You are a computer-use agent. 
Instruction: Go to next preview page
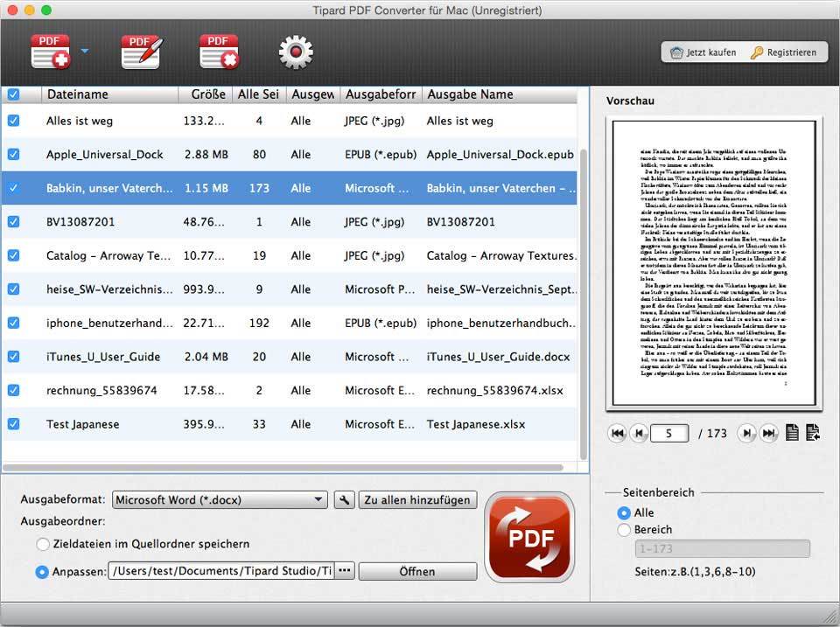pyautogui.click(x=746, y=433)
